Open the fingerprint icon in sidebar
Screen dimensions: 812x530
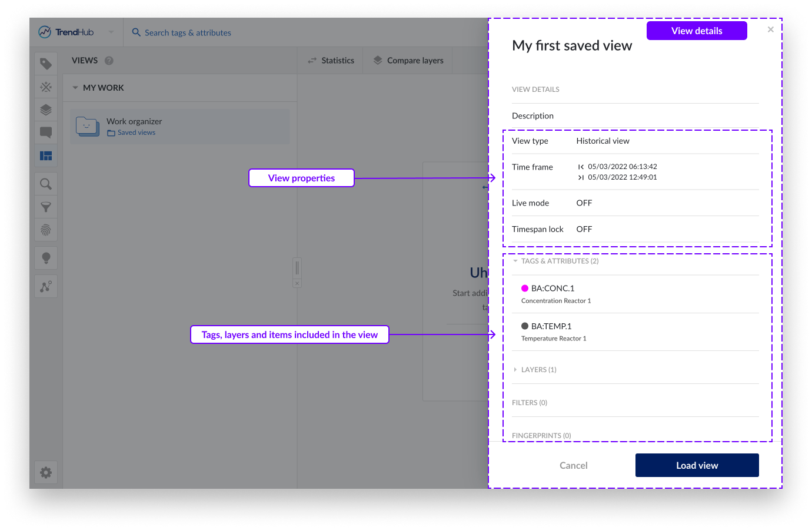pos(46,230)
